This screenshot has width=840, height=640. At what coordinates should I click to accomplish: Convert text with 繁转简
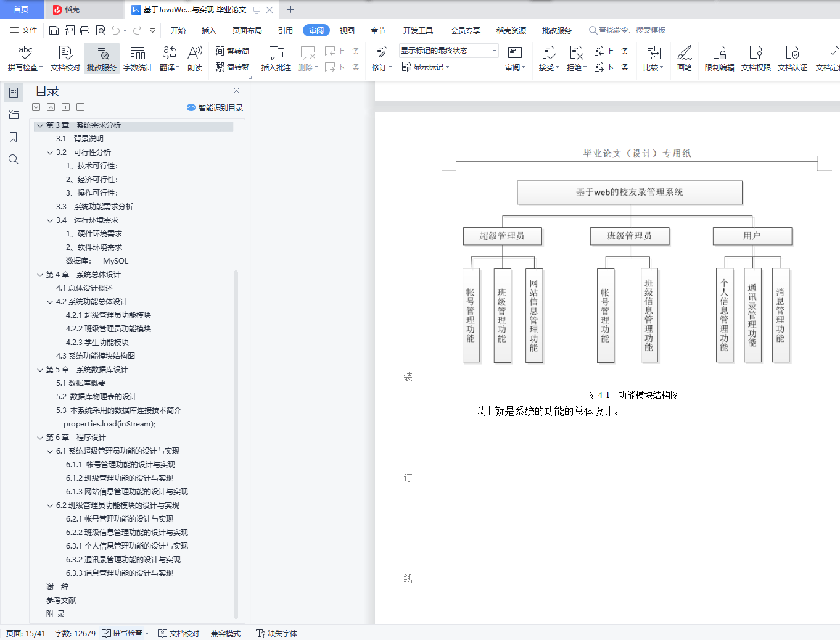click(232, 51)
